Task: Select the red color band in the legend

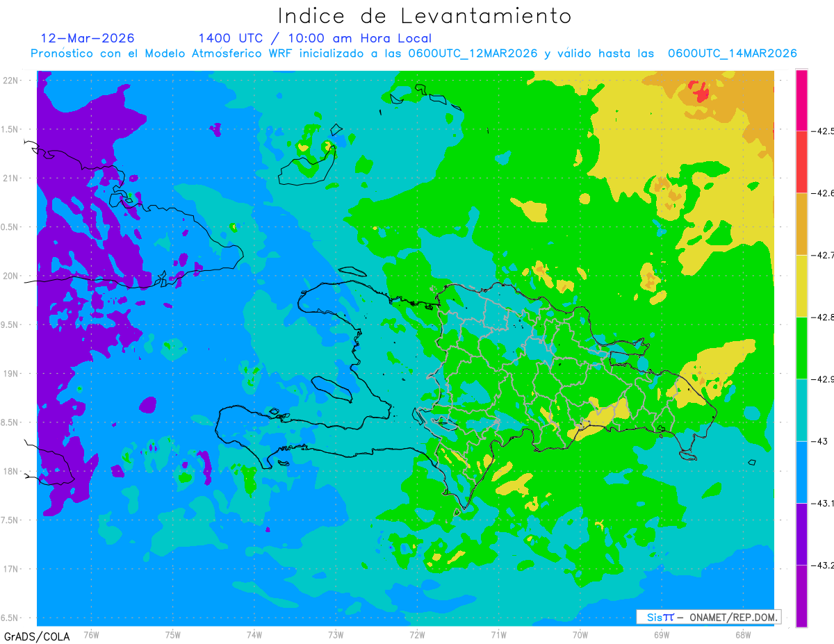Action: [x=801, y=162]
